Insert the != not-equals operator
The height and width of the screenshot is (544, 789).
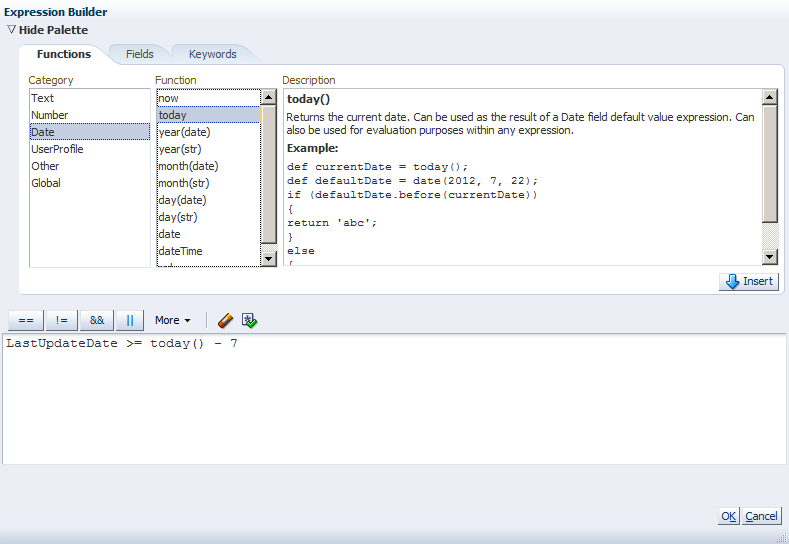(61, 320)
